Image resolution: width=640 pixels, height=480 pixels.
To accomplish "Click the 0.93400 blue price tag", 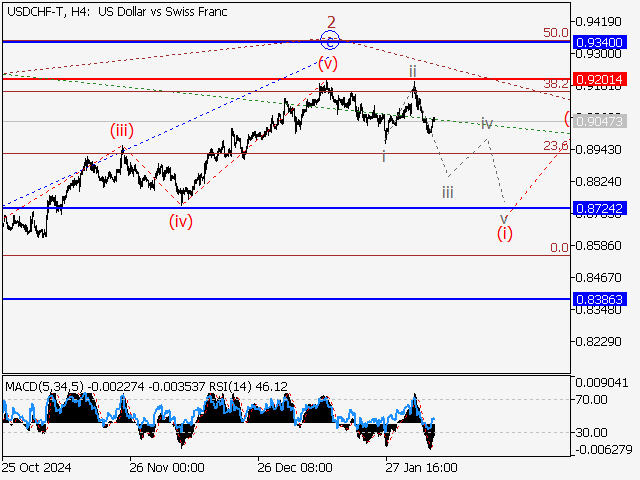I will coord(600,42).
